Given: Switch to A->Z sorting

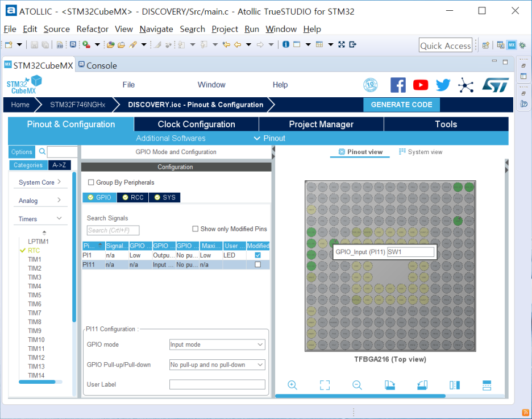Looking at the screenshot, I should (x=59, y=165).
